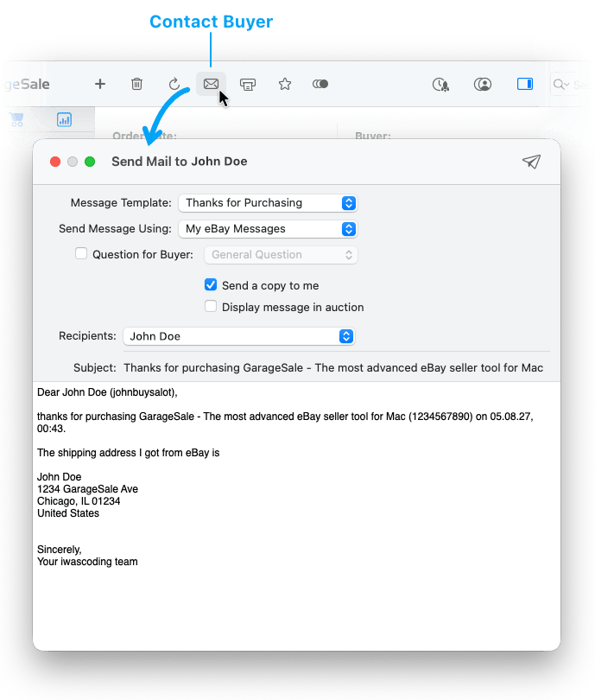This screenshot has height=700, width=595.
Task: Open Contact Buyer envelope icon
Action: click(x=211, y=84)
